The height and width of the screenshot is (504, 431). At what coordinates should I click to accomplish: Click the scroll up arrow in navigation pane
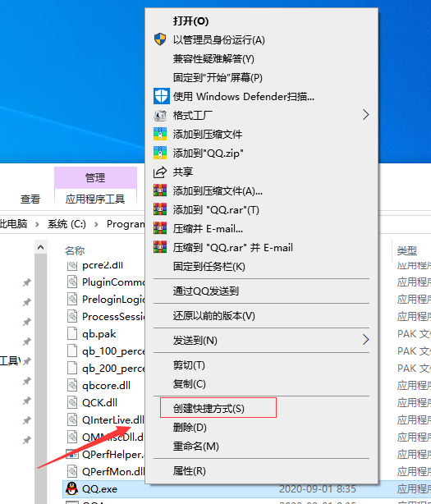(x=40, y=247)
